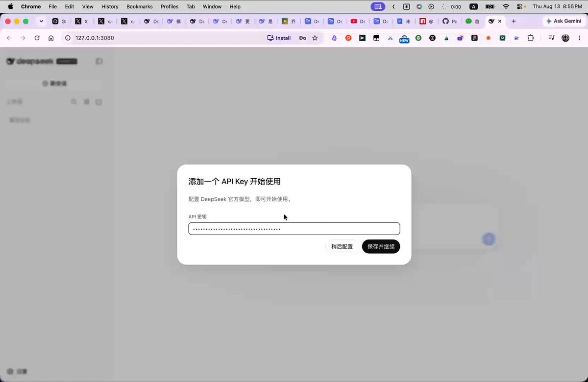Open the blurred settings item at sidebar bottom
588x382 pixels.
click(x=18, y=371)
